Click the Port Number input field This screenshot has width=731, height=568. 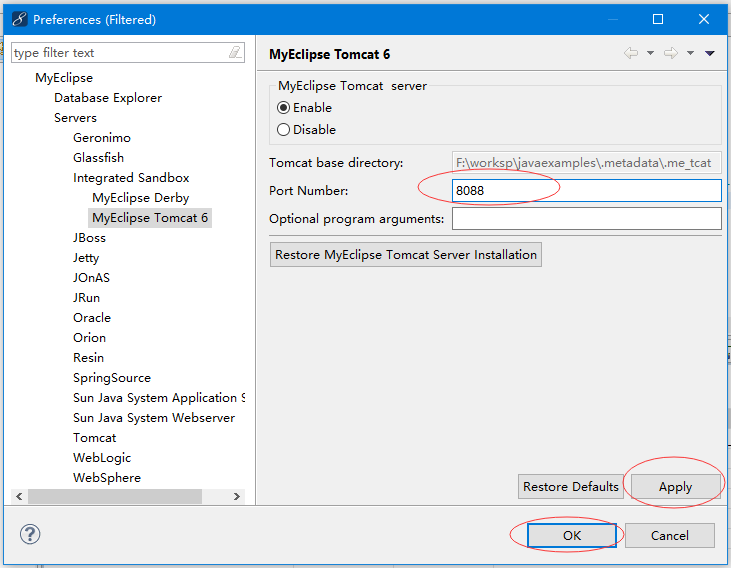pos(586,191)
